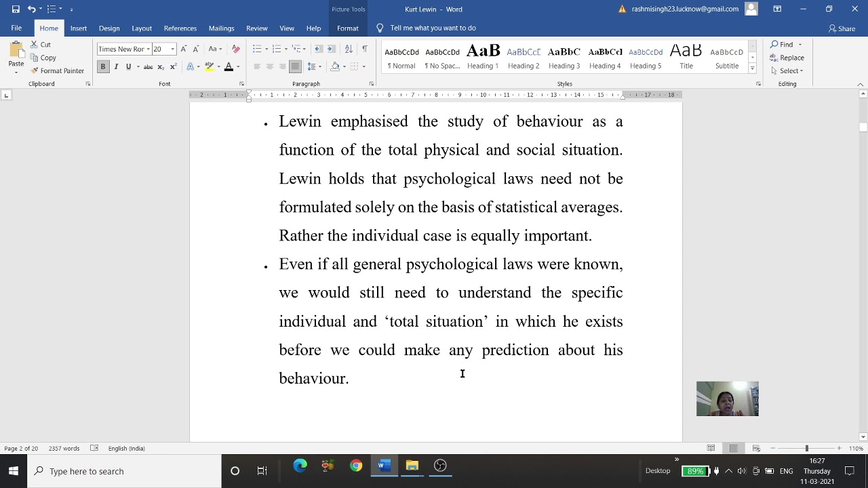Sort paragraph alphabetically icon
This screenshot has width=868, height=488.
348,49
